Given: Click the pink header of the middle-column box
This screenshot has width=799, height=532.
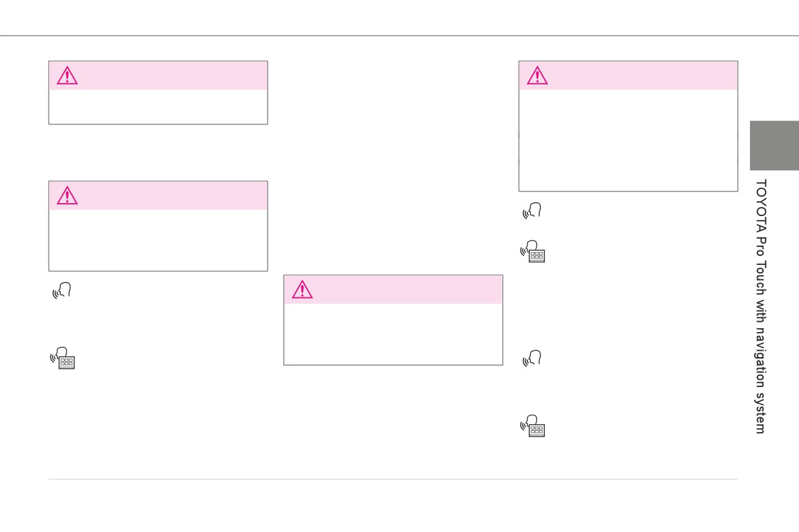Looking at the screenshot, I should 393,290.
